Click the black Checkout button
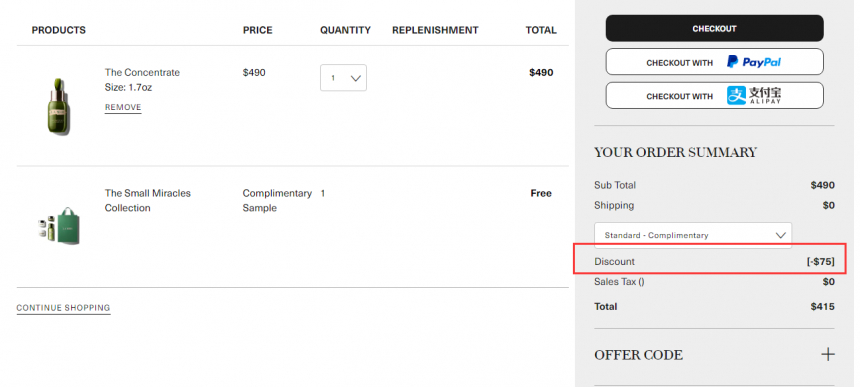 coord(714,29)
